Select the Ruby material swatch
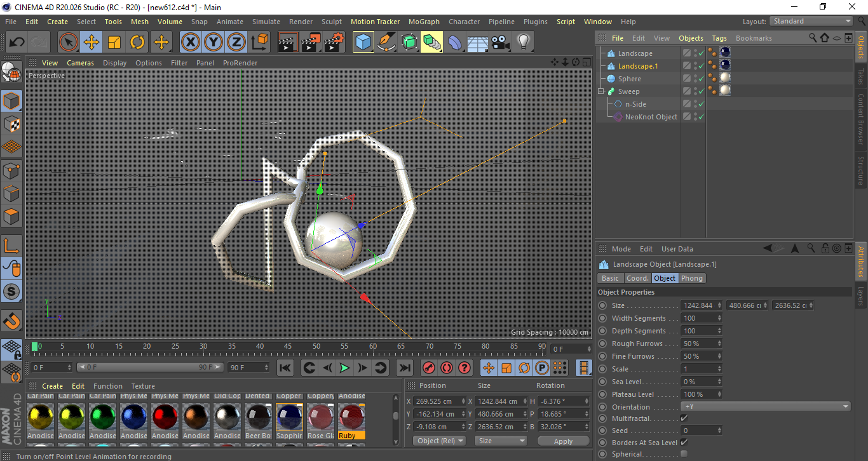The image size is (868, 461). (351, 417)
